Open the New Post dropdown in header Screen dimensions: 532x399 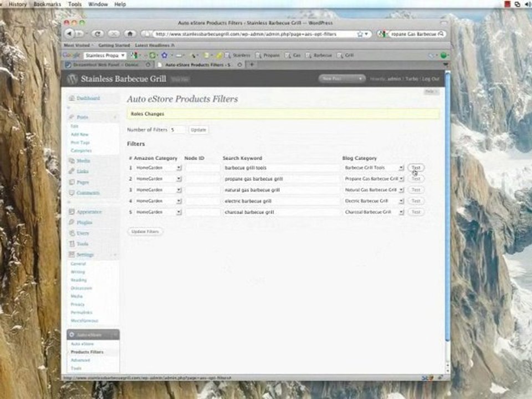pos(360,79)
